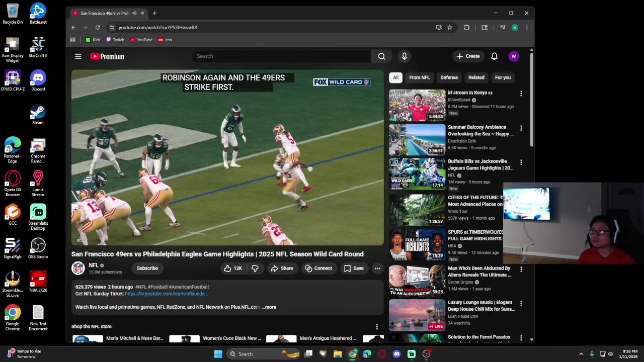Select the For you filter chip

[x=503, y=77]
